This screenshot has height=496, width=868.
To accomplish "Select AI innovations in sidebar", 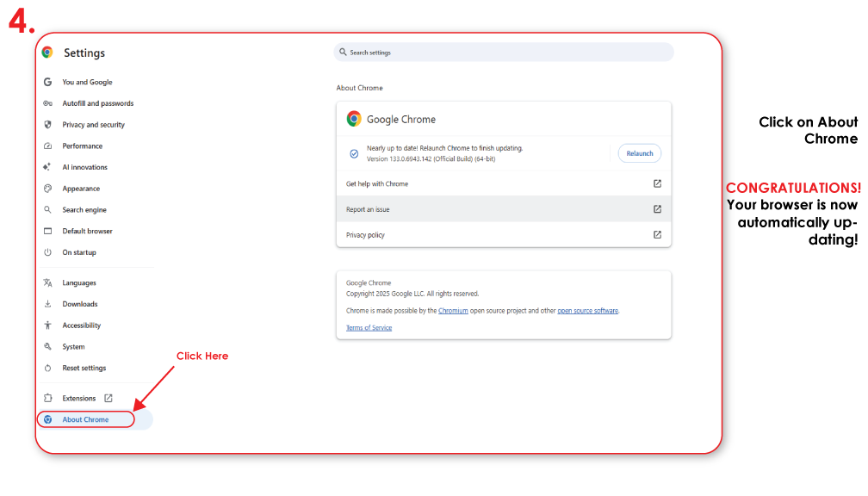I will [84, 167].
